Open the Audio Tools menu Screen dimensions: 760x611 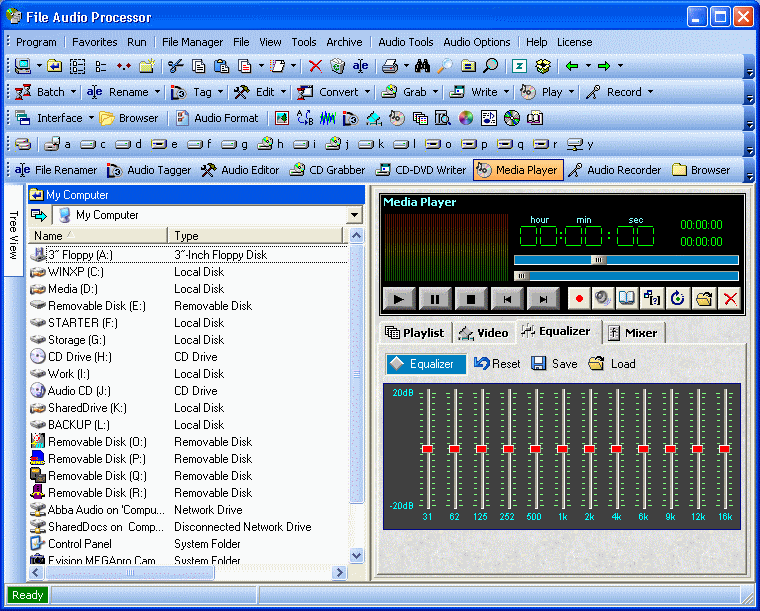point(405,42)
